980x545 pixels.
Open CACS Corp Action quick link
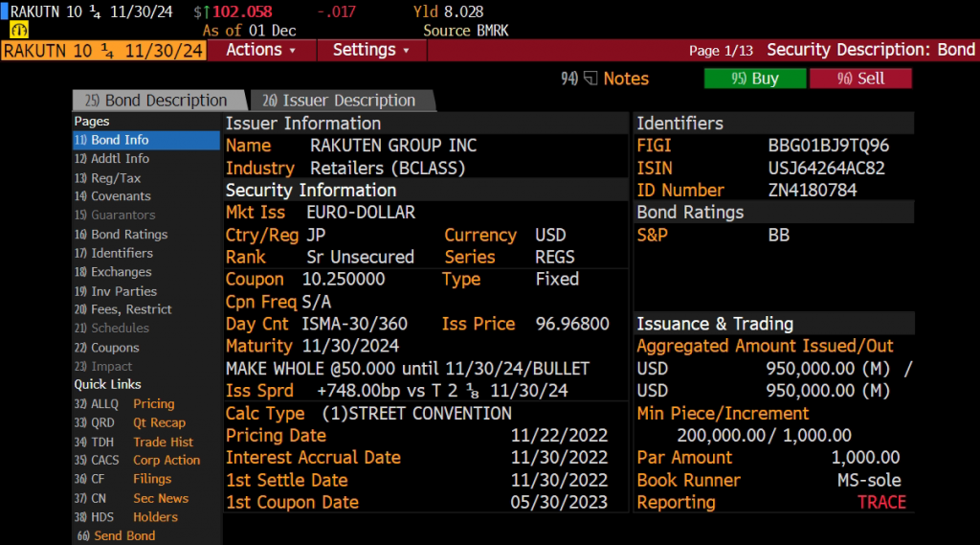[x=138, y=461]
